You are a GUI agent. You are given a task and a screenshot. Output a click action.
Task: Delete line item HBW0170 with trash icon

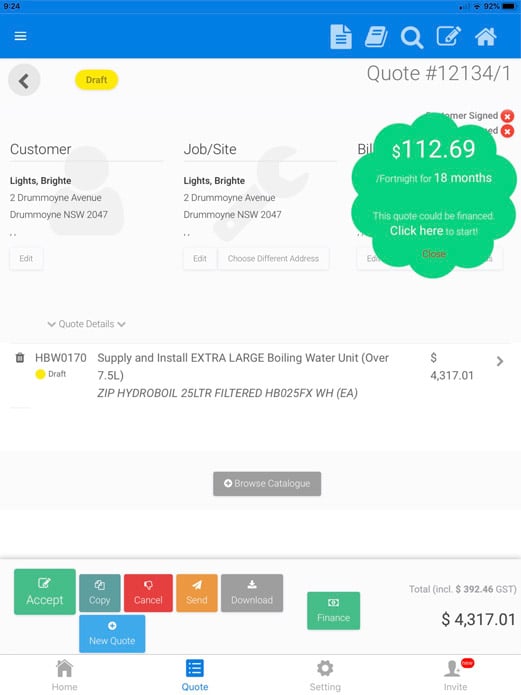(x=20, y=358)
